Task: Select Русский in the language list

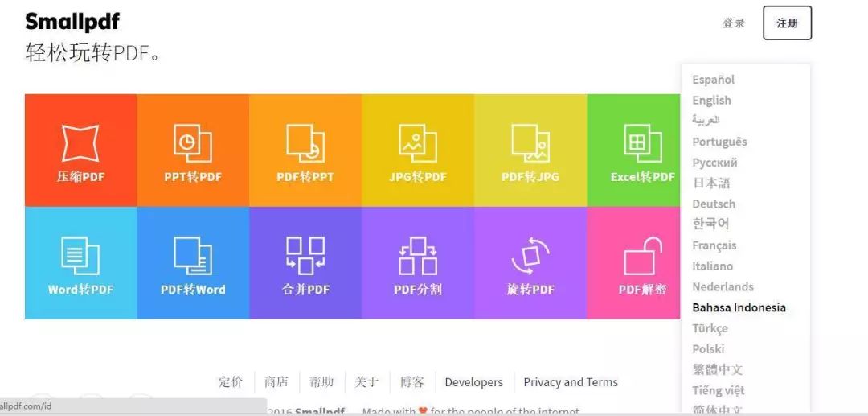Action: [714, 163]
